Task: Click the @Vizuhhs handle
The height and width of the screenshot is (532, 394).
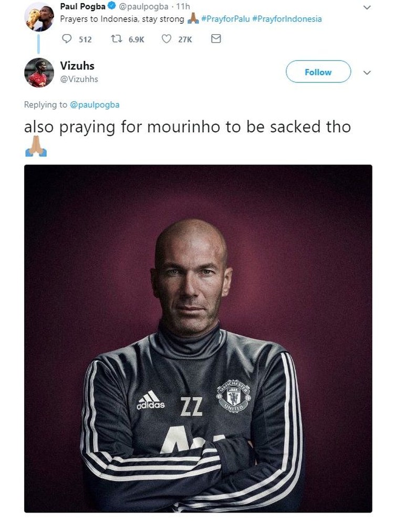Action: point(79,79)
